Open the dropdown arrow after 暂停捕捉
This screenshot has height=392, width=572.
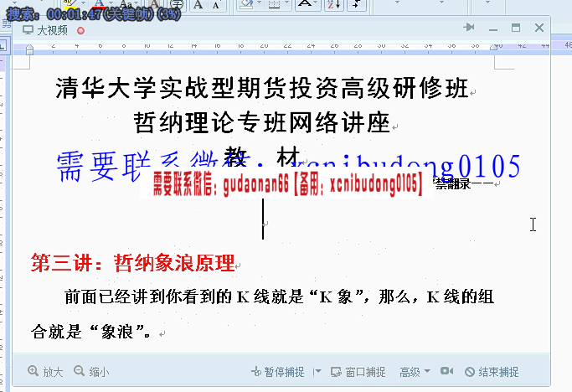pos(317,372)
